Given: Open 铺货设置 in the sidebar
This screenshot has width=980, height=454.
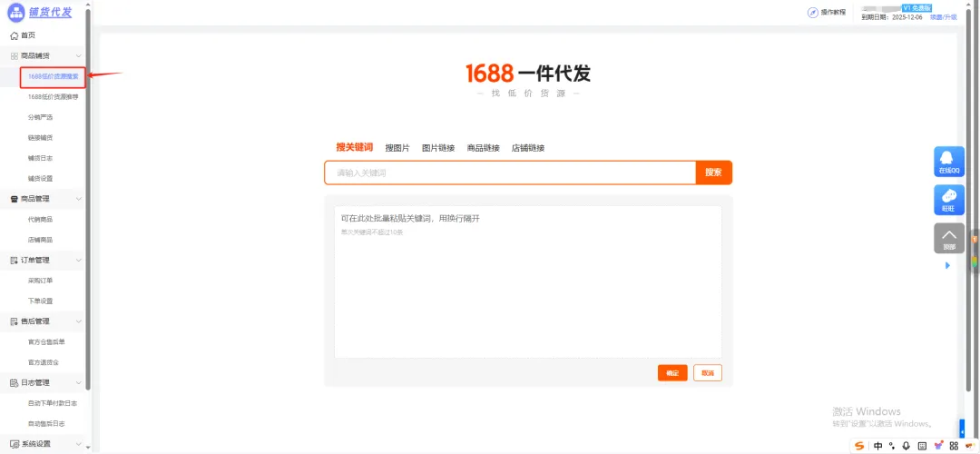Looking at the screenshot, I should click(40, 178).
